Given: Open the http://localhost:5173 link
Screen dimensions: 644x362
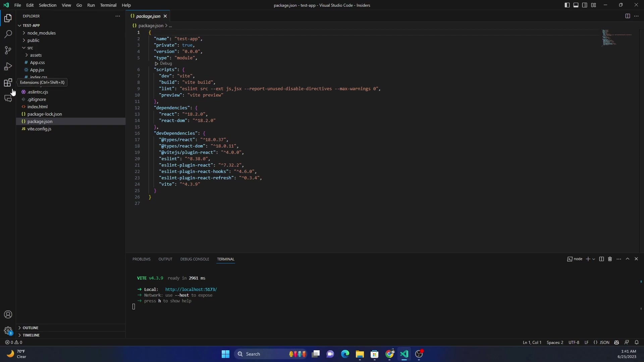Looking at the screenshot, I should click(191, 289).
